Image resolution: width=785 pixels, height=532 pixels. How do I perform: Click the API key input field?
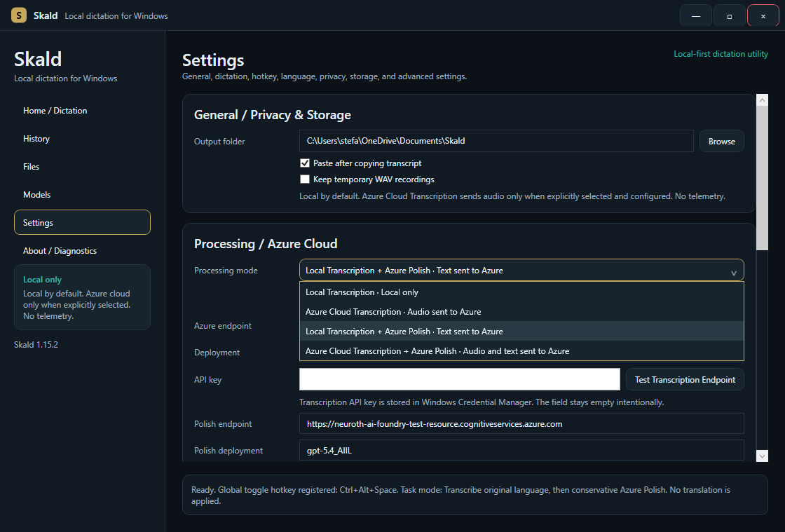460,379
